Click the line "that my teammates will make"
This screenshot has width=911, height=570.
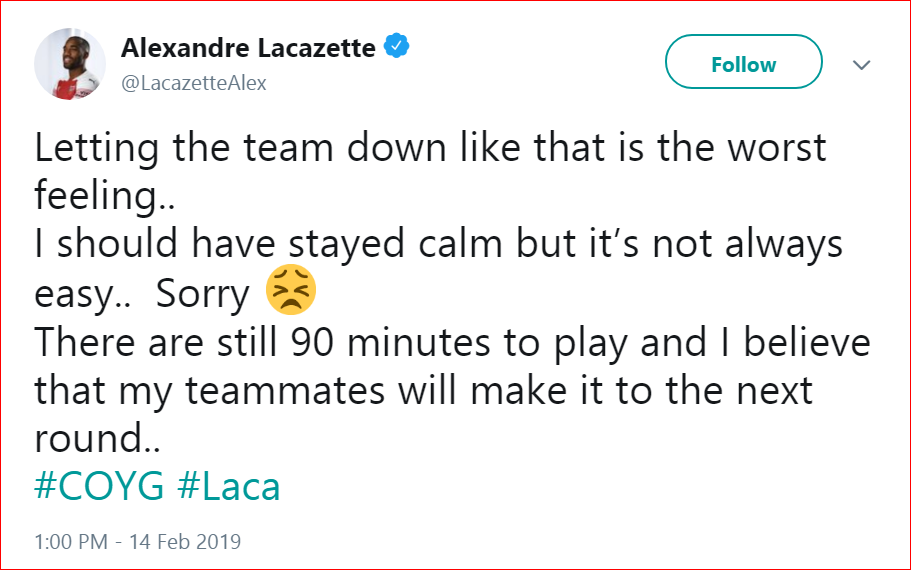(424, 391)
